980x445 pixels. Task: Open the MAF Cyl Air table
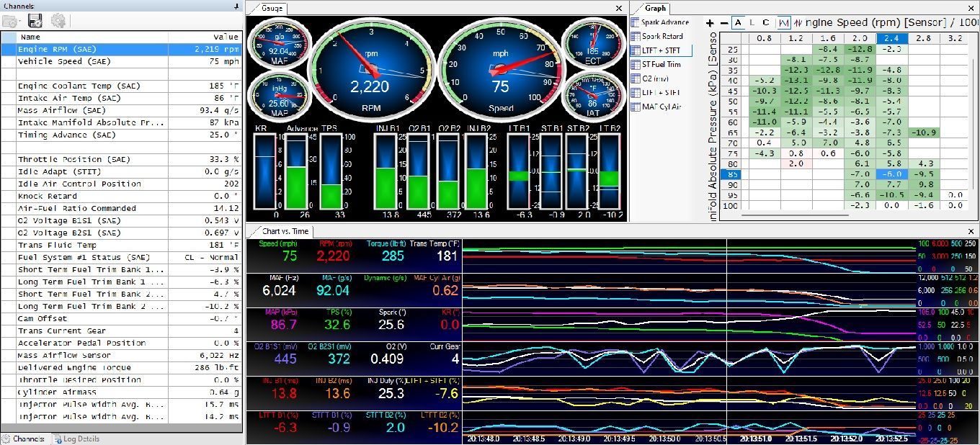click(x=661, y=107)
